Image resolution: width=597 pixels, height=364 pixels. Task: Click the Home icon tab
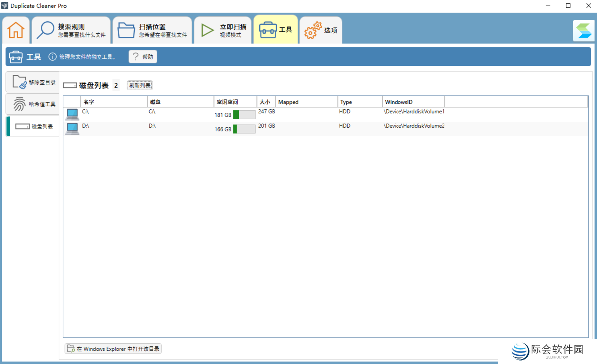tap(16, 30)
